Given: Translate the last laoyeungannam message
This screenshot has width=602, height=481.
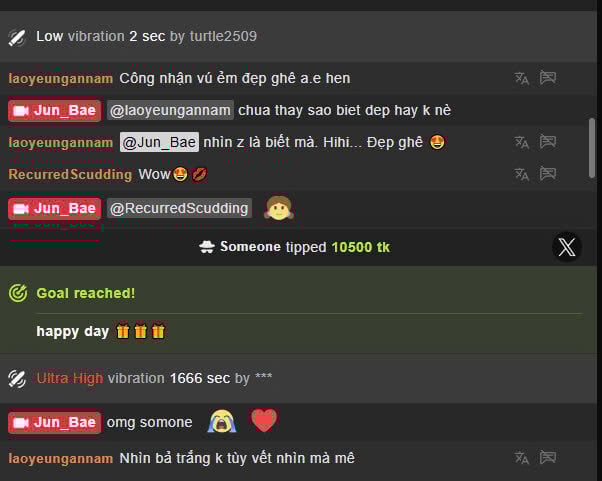Looking at the screenshot, I should click(x=522, y=458).
